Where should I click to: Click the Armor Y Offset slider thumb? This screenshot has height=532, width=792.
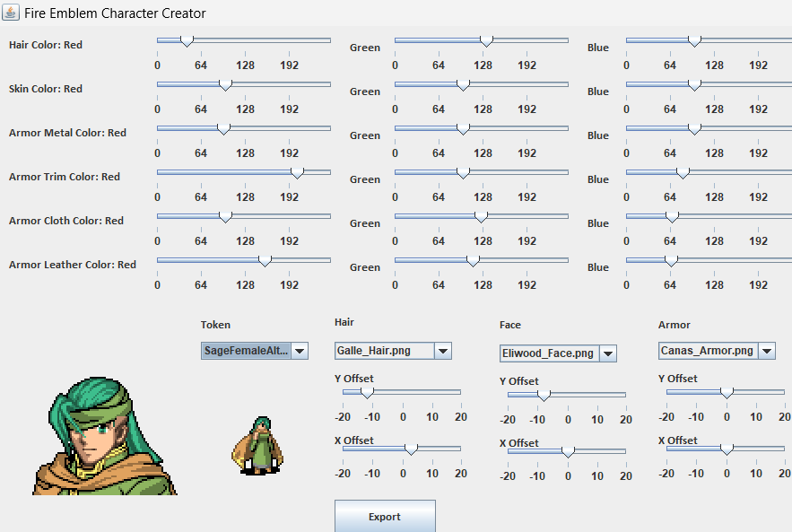tap(727, 393)
